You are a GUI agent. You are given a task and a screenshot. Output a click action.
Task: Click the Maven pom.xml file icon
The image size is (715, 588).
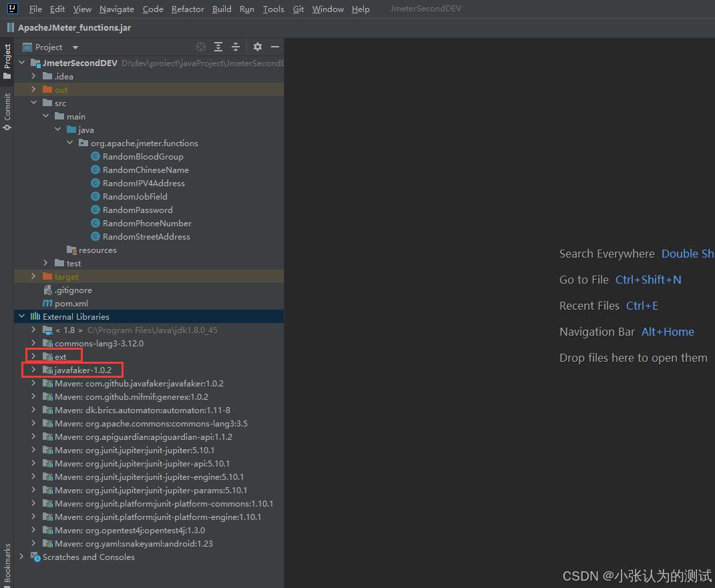point(47,303)
